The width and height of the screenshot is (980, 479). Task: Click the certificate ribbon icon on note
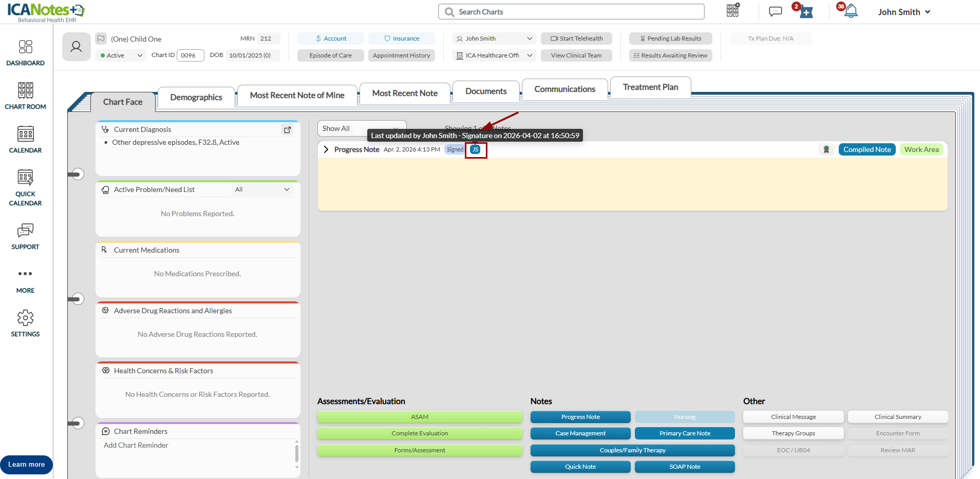point(826,149)
